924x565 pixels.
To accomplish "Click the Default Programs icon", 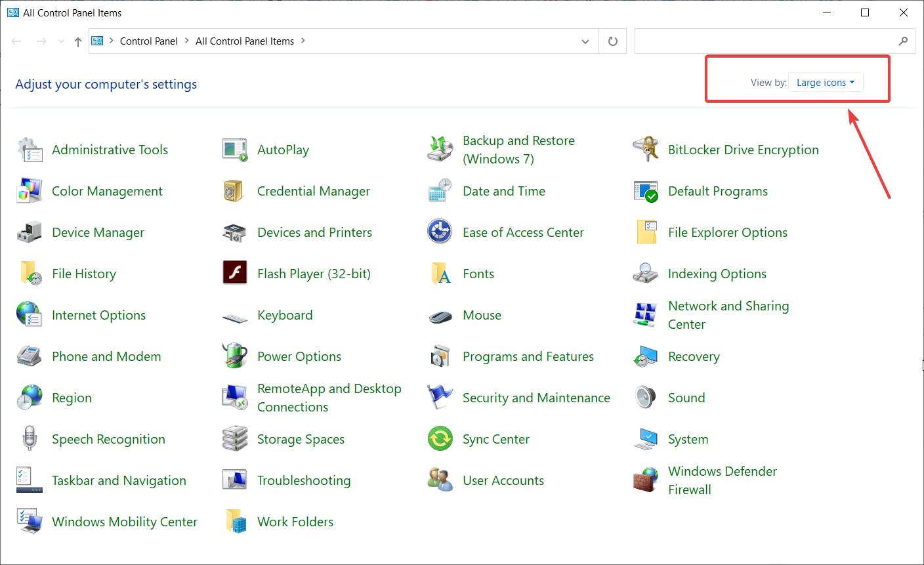I will 646,191.
